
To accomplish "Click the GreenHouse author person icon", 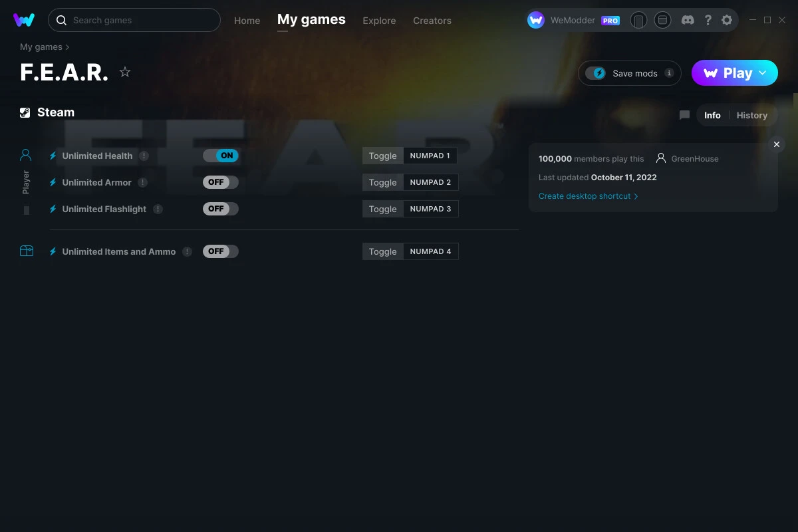I will pos(661,158).
